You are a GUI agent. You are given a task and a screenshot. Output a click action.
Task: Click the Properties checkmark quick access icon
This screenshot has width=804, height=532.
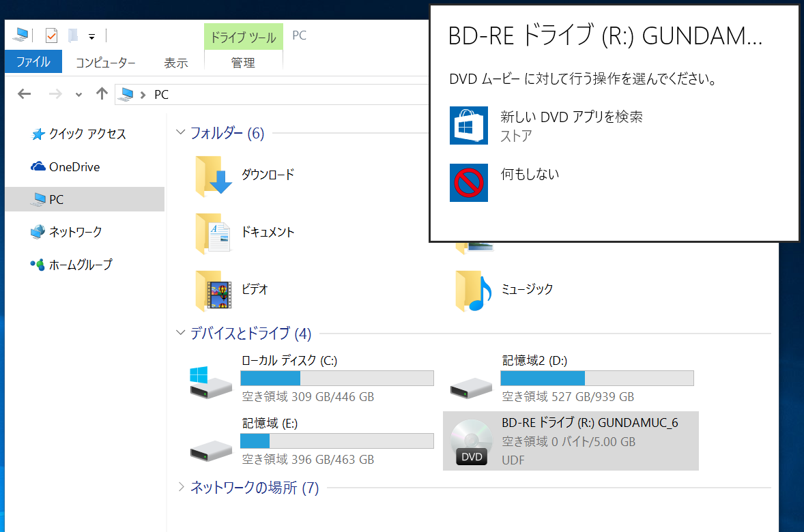(51, 35)
